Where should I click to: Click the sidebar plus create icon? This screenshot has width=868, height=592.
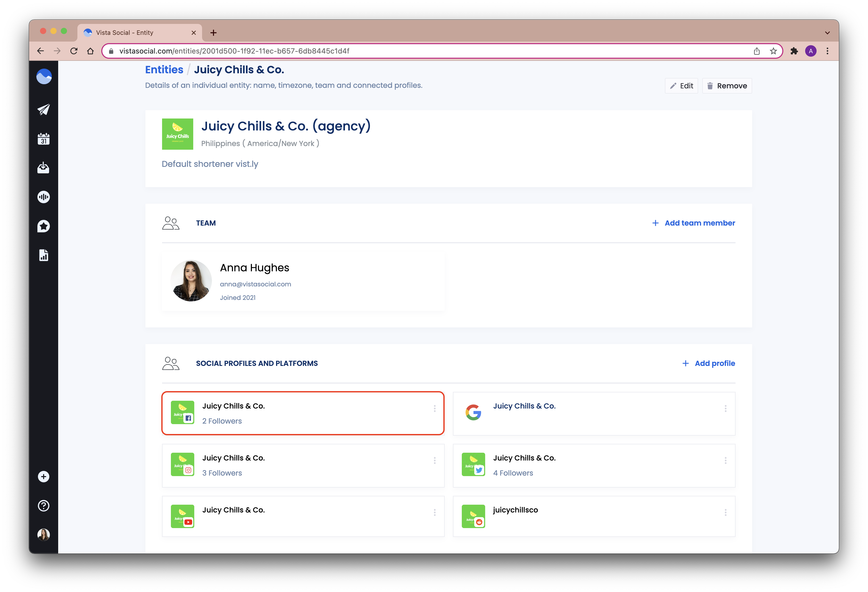44,477
